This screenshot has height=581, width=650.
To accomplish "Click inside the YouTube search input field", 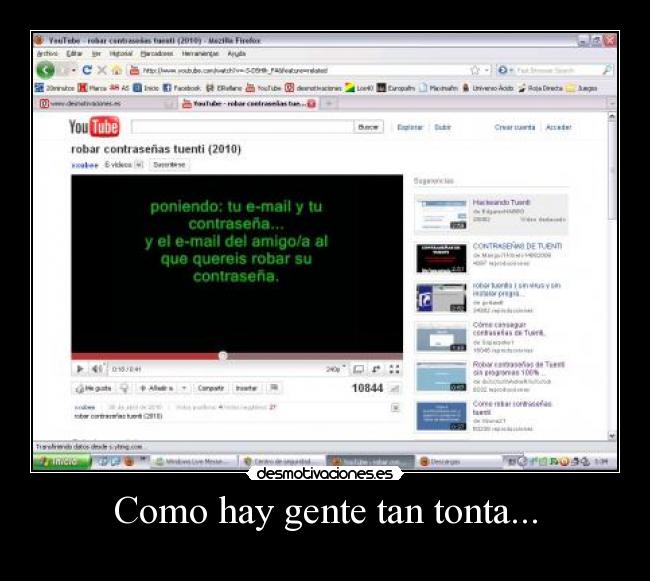I will [242, 127].
